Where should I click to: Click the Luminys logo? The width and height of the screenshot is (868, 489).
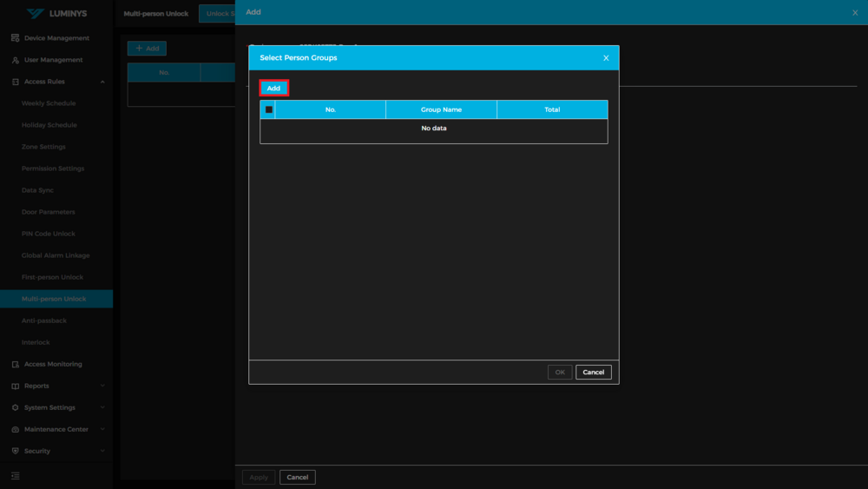[x=56, y=14]
